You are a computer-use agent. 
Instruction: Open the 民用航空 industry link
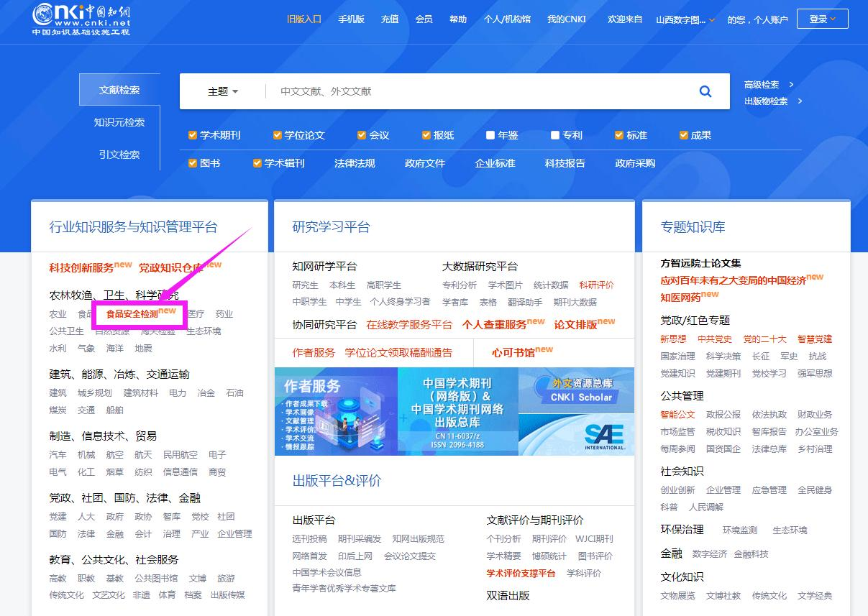pyautogui.click(x=180, y=454)
